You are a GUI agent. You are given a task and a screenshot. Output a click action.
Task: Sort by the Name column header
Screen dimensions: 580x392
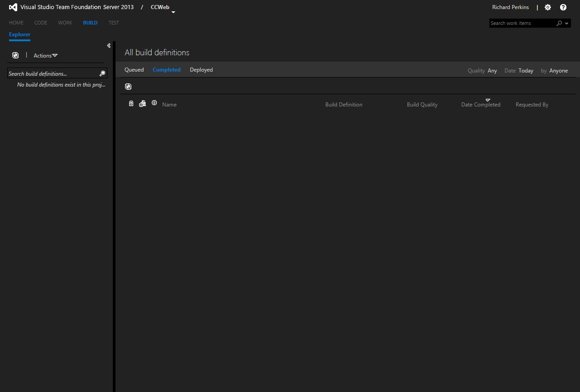click(169, 105)
